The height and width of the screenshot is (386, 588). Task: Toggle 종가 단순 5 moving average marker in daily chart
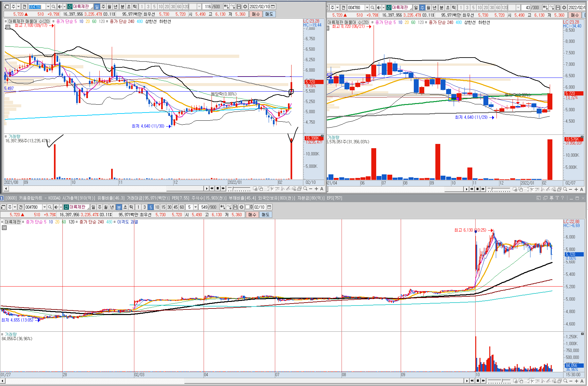[54, 21]
